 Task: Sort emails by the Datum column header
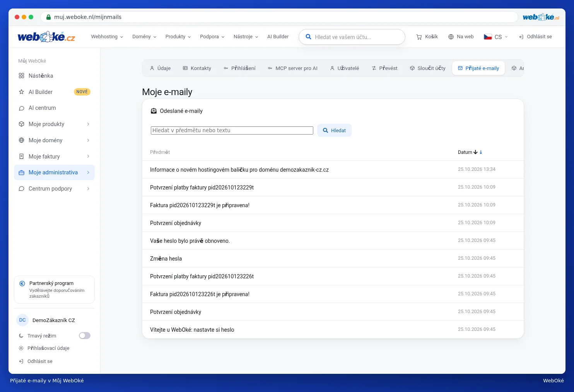(x=470, y=152)
